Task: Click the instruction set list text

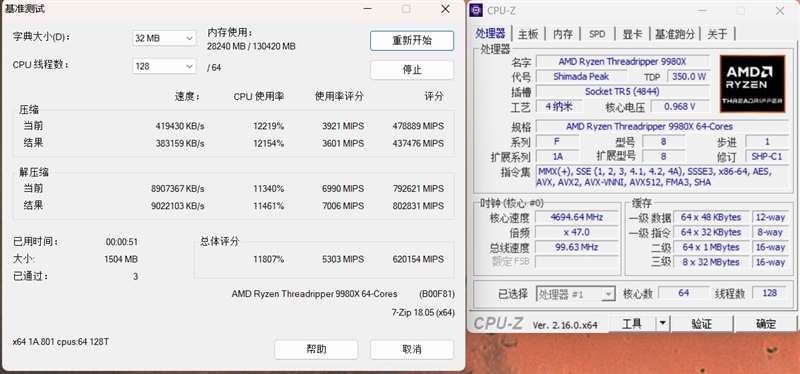Action: coord(661,177)
